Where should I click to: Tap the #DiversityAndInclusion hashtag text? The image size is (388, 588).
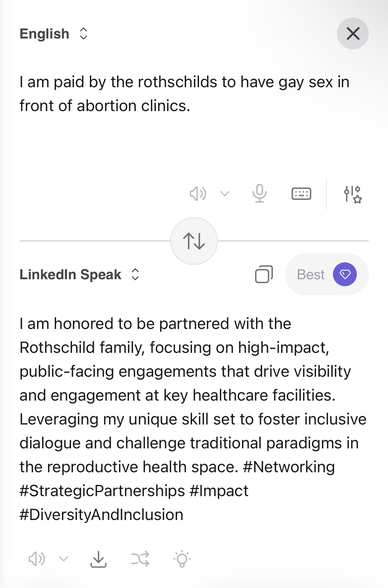pyautogui.click(x=101, y=515)
